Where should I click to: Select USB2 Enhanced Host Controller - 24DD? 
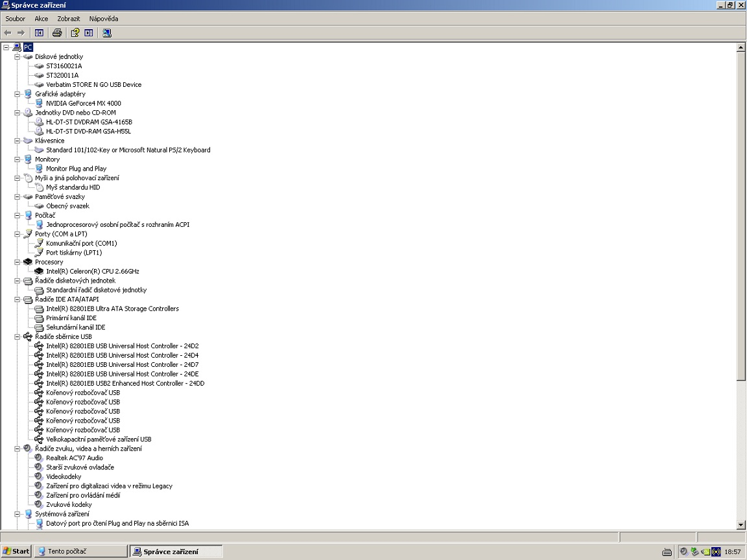point(125,383)
